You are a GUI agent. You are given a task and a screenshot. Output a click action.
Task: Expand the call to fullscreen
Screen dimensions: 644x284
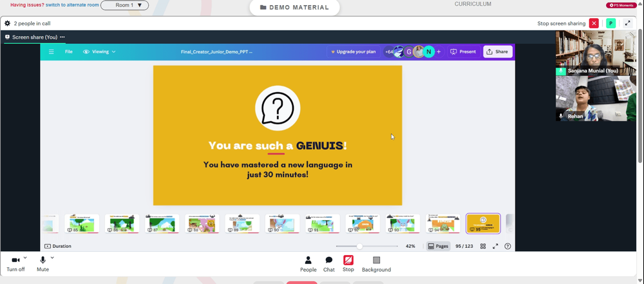coord(627,23)
